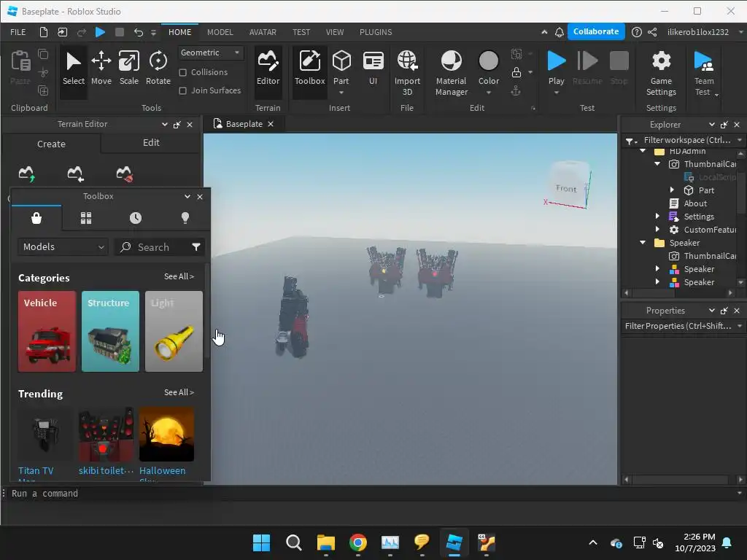Switch to Terrain Editor Edit tab

click(151, 143)
